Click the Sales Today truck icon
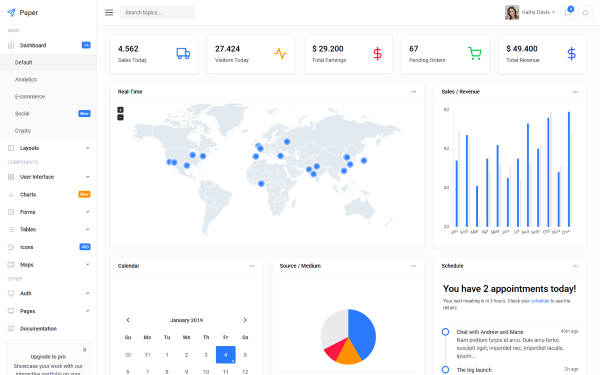600x375 pixels. click(183, 54)
